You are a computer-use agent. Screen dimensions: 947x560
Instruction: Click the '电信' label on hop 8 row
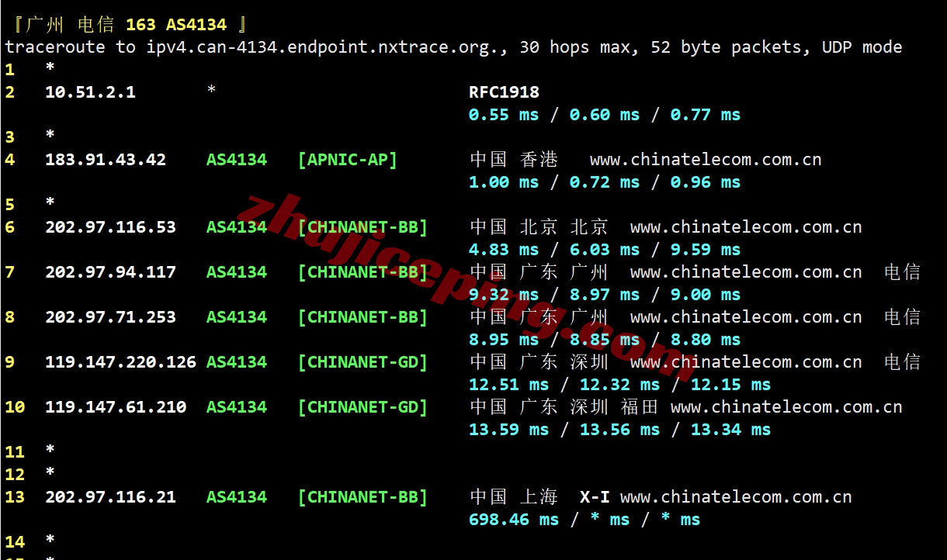point(902,317)
